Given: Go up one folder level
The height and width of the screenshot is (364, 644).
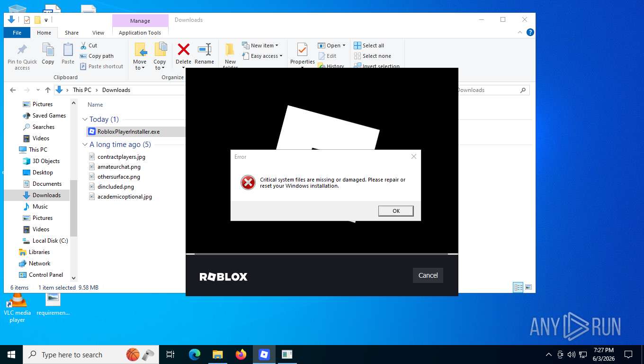Looking at the screenshot, I should point(47,90).
